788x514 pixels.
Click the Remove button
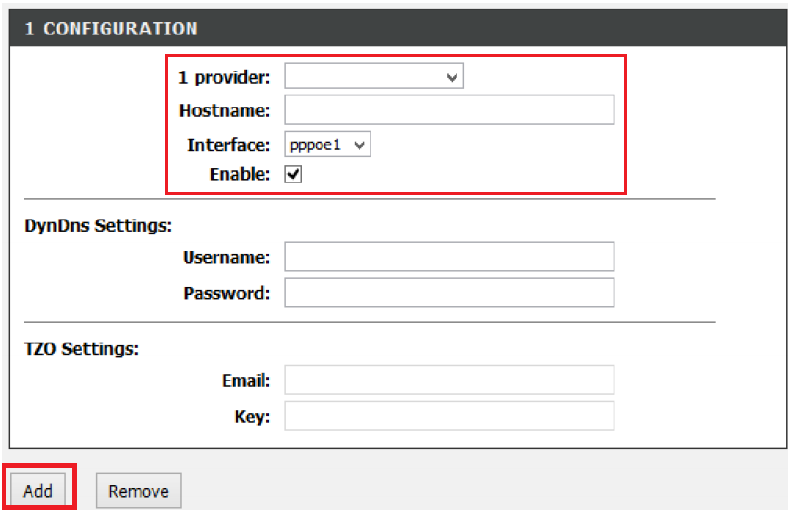(139, 490)
